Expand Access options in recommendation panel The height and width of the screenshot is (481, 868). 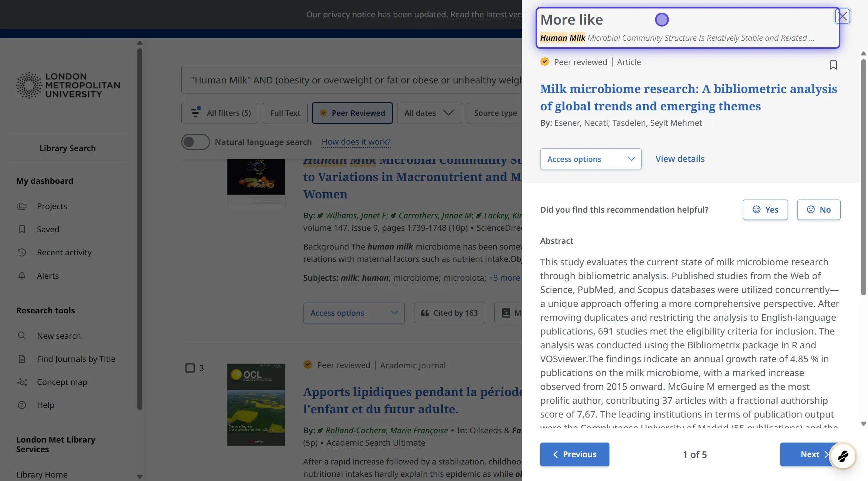pyautogui.click(x=591, y=159)
